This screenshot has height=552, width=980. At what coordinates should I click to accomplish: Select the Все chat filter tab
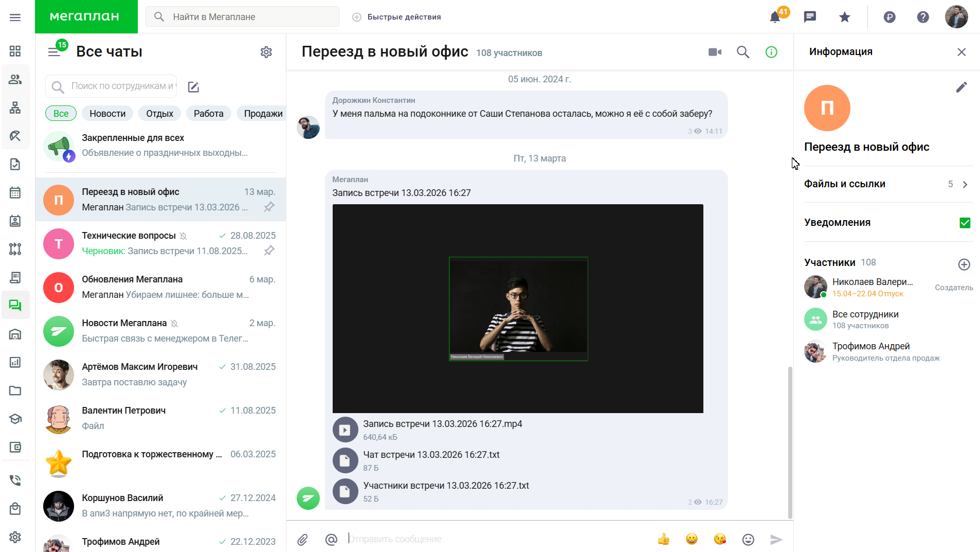coord(61,114)
